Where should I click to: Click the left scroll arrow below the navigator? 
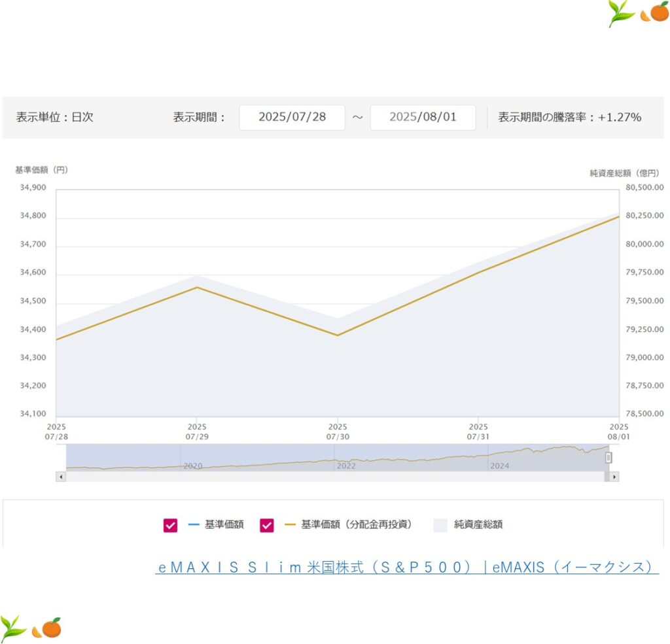pos(61,477)
